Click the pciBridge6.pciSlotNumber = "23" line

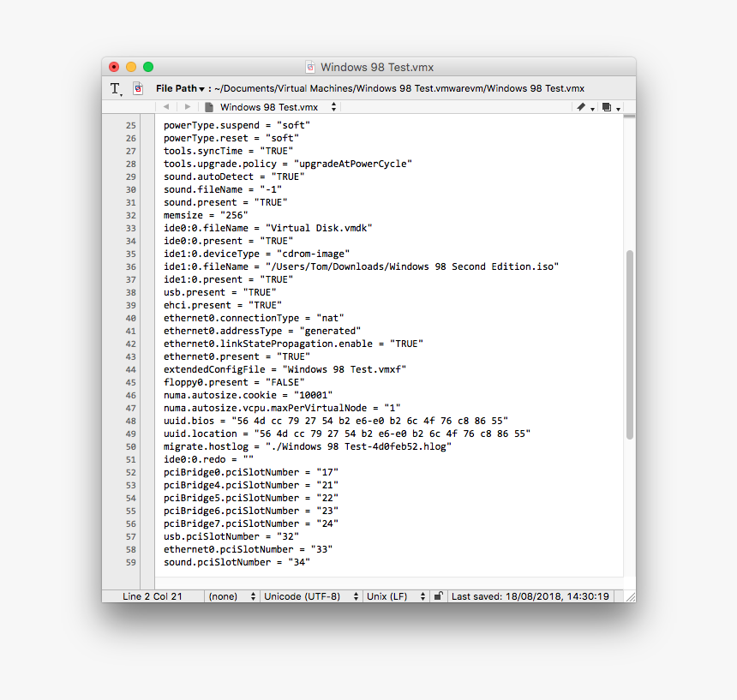(251, 511)
